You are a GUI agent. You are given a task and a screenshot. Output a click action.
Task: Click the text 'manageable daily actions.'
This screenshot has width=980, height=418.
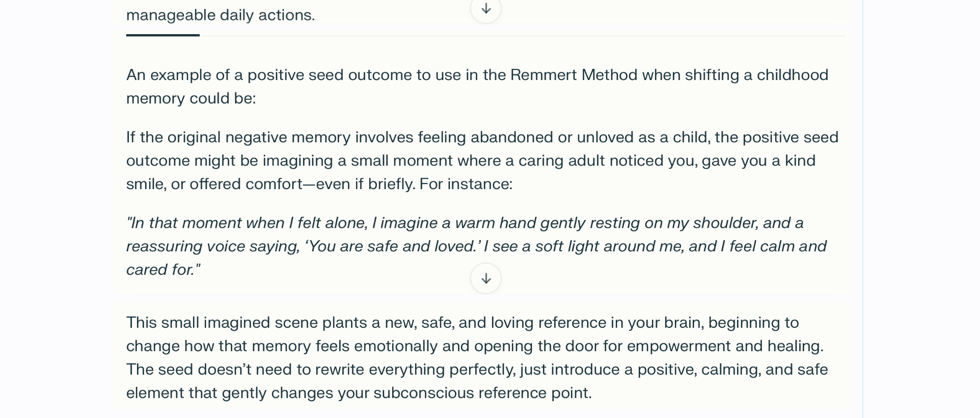(x=221, y=15)
